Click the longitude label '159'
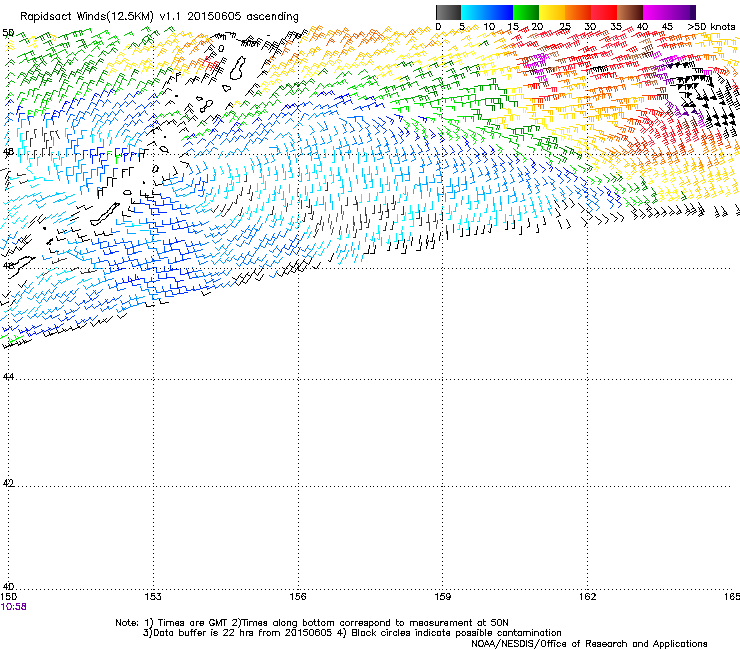Screen dimensions: 740x650 pos(442,597)
